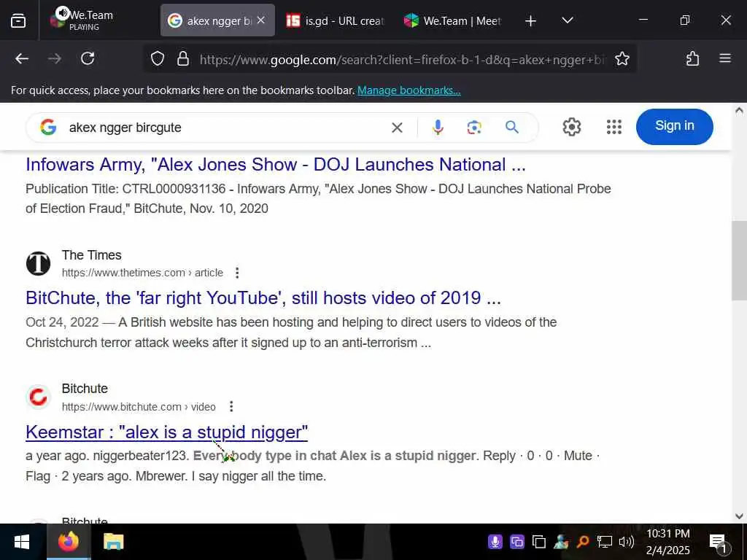
Task: Open the clock showing 10:31 PM
Action: pyautogui.click(x=668, y=542)
